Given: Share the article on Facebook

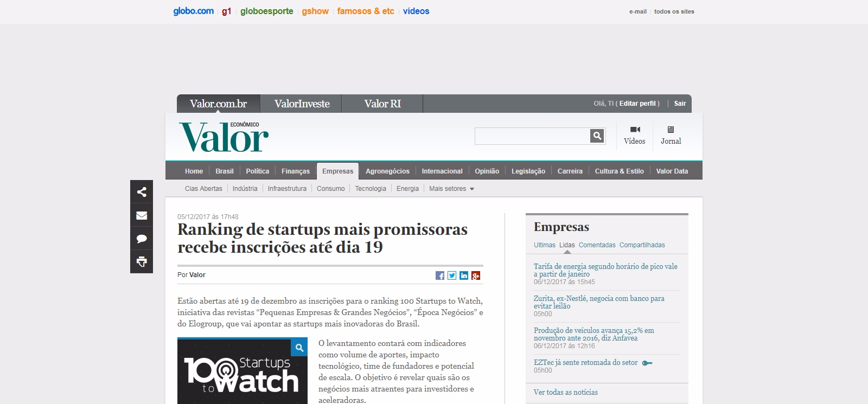Looking at the screenshot, I should click(440, 275).
